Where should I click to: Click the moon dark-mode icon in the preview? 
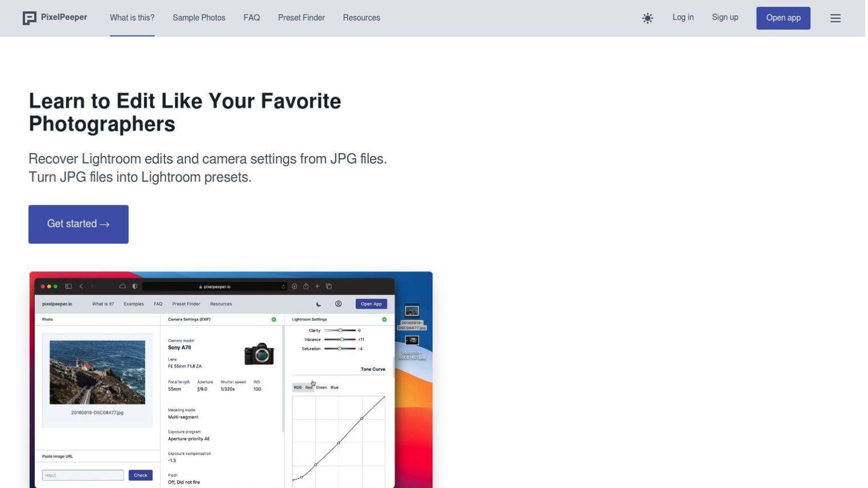[x=319, y=304]
